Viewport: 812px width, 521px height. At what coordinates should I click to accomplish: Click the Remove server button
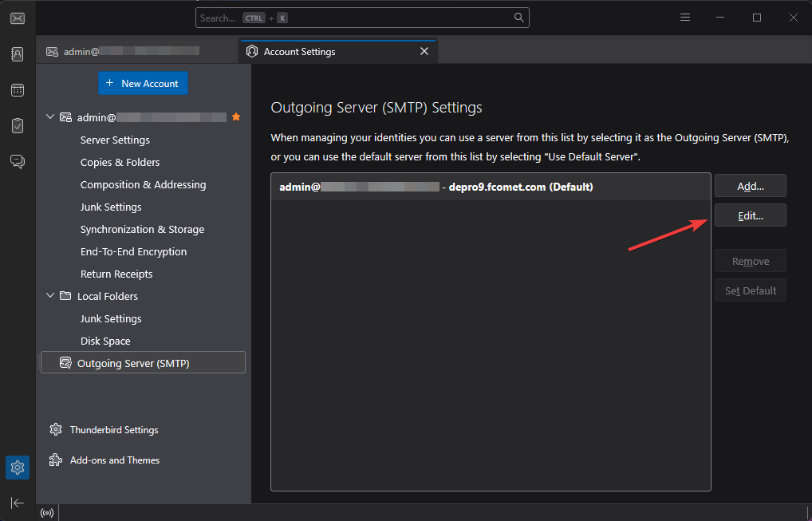[751, 261]
